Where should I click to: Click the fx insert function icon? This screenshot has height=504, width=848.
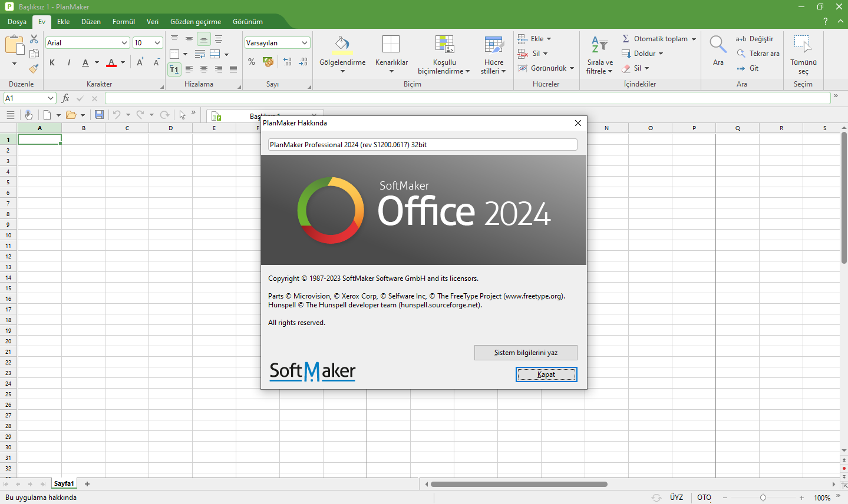(65, 98)
